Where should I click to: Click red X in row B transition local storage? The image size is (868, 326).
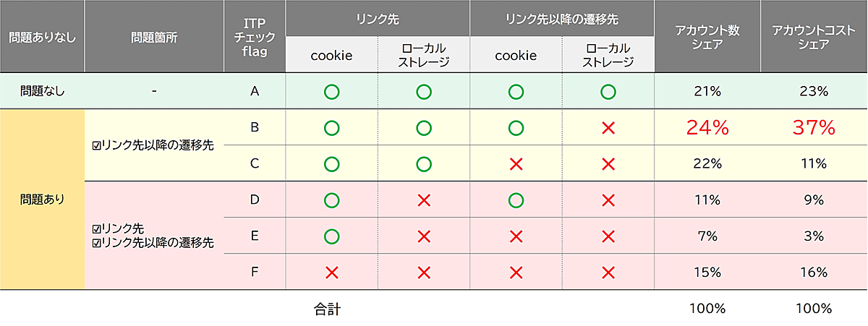tap(608, 128)
